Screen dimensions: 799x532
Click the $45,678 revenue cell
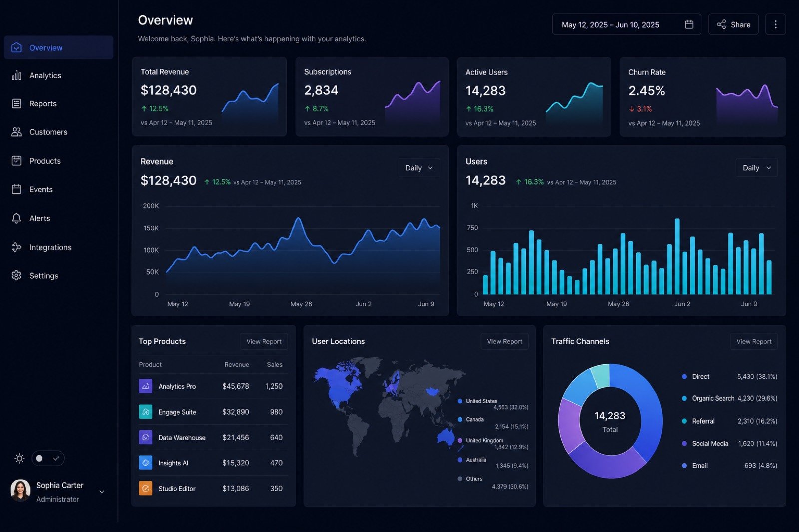[x=236, y=386]
